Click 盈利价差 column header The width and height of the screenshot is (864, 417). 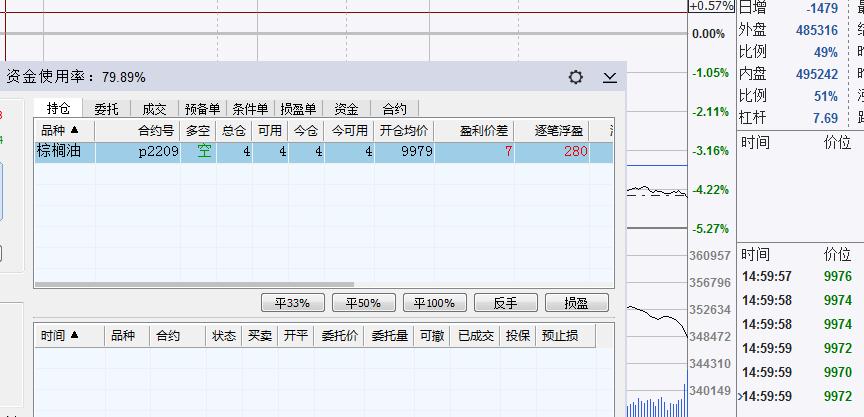[474, 131]
